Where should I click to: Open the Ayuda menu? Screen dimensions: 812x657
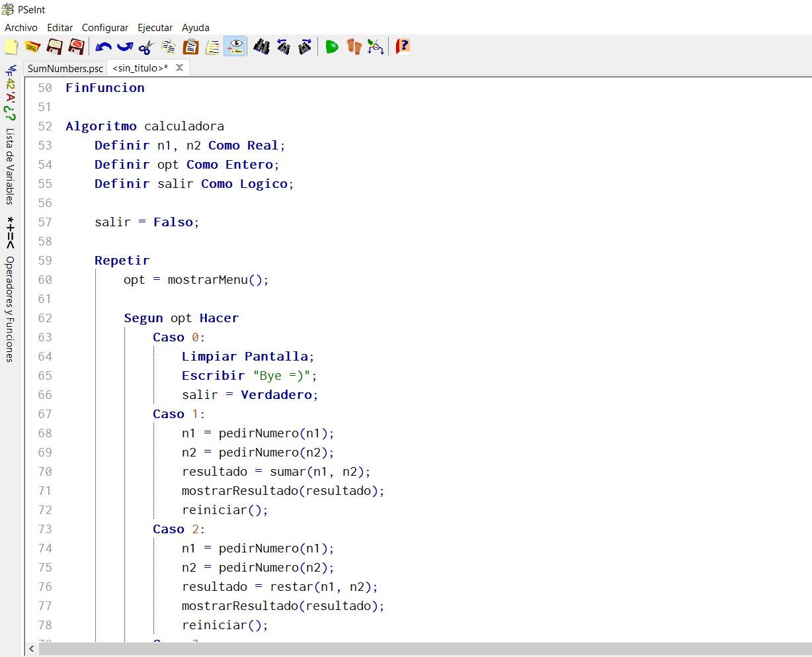pos(196,27)
